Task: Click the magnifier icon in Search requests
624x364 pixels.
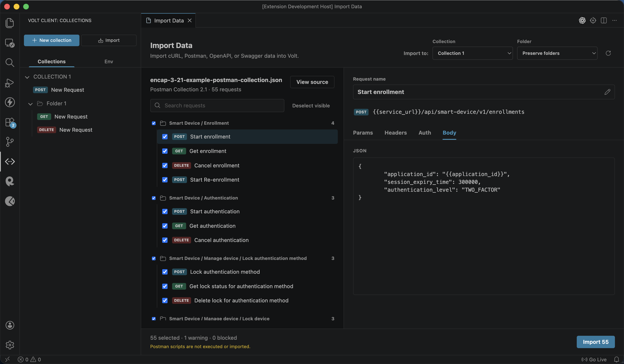Action: (157, 106)
